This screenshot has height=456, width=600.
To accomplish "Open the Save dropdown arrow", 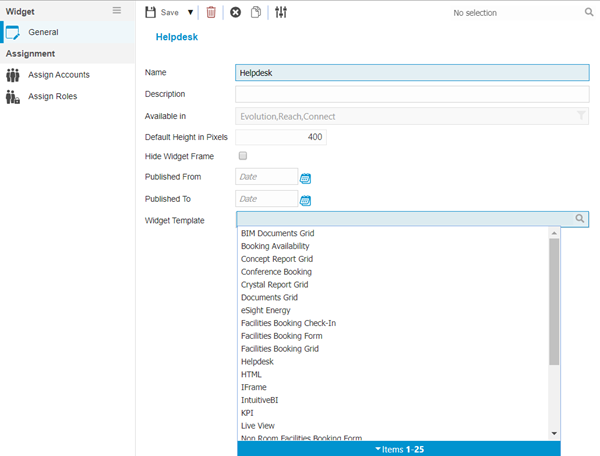I will pyautogui.click(x=188, y=13).
